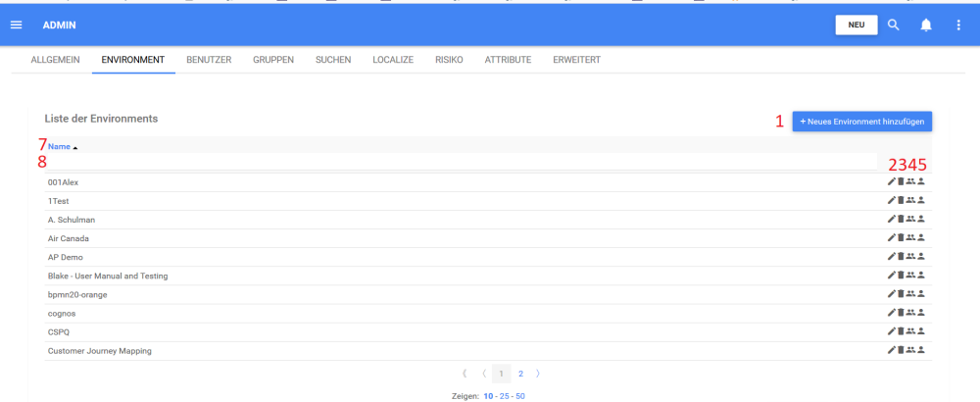The height and width of the screenshot is (402, 980).
Task: Select the cognos row name
Action: pos(61,313)
